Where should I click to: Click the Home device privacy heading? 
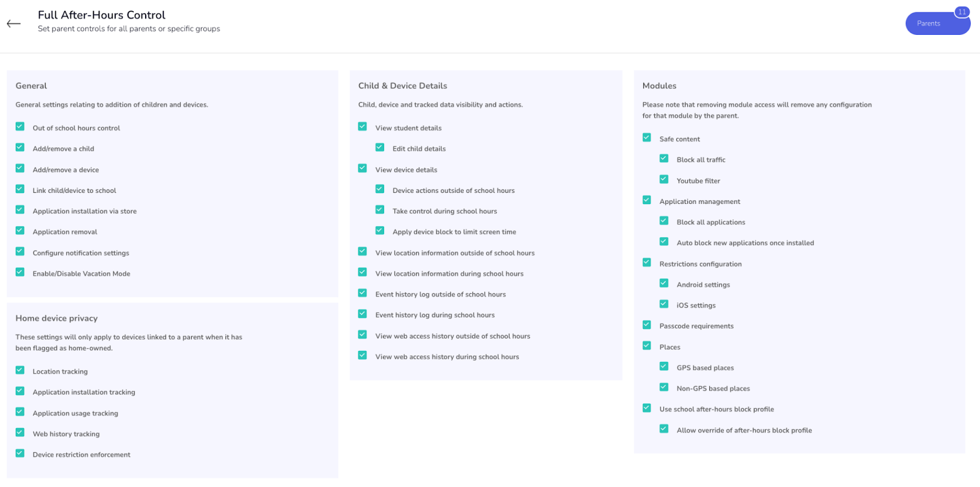click(56, 319)
